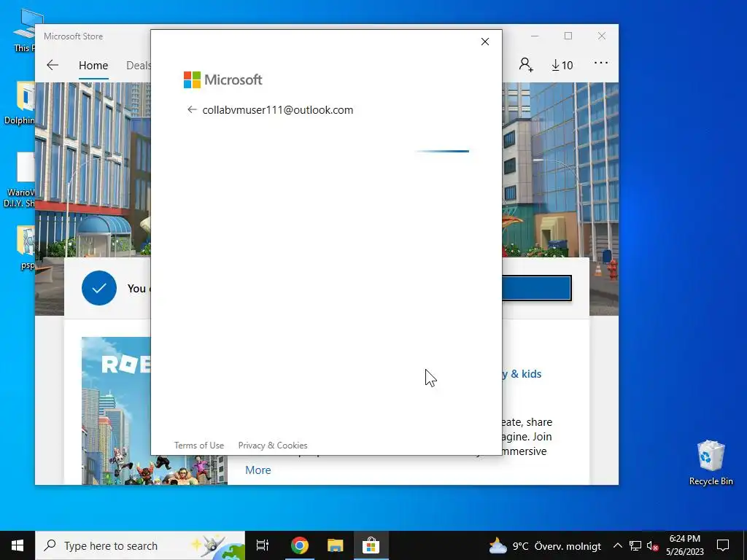Click the More link under Roblox
This screenshot has height=560, width=747.
(x=258, y=470)
